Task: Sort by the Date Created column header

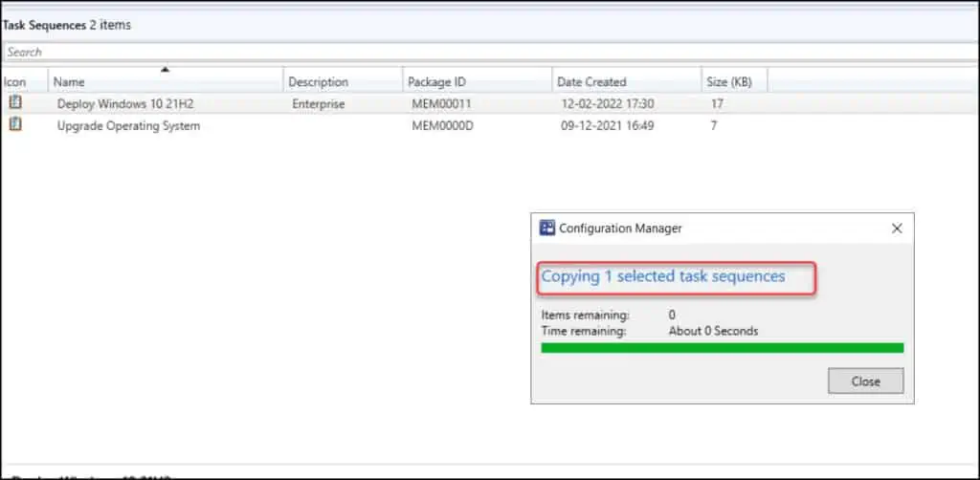Action: [x=627, y=82]
